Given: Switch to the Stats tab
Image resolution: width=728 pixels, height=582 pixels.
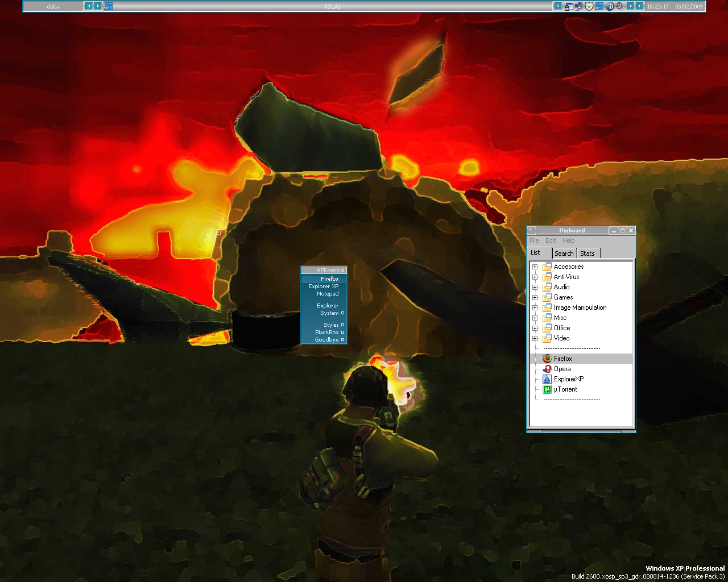Looking at the screenshot, I should coord(588,253).
